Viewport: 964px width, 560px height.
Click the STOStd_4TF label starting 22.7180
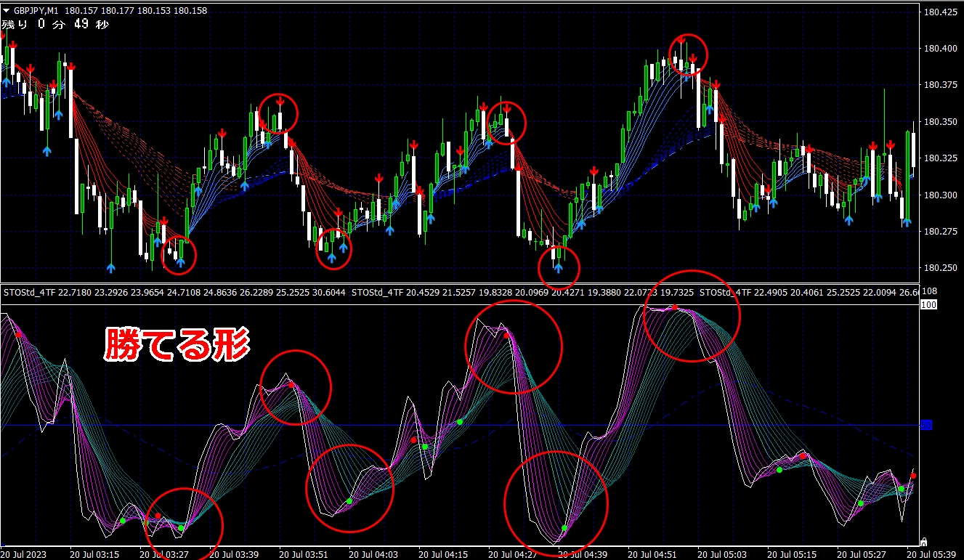tap(174, 293)
